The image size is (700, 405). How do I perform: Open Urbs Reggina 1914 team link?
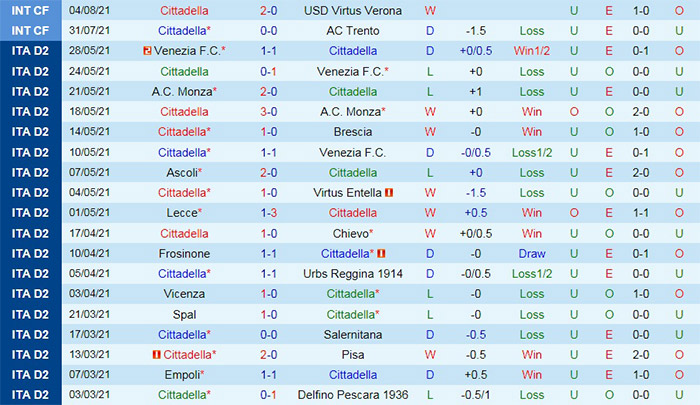coord(352,274)
